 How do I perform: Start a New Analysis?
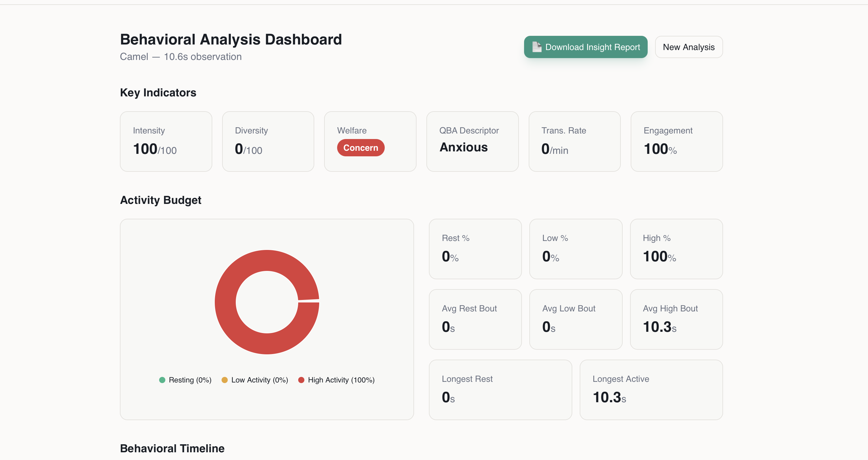pos(688,47)
